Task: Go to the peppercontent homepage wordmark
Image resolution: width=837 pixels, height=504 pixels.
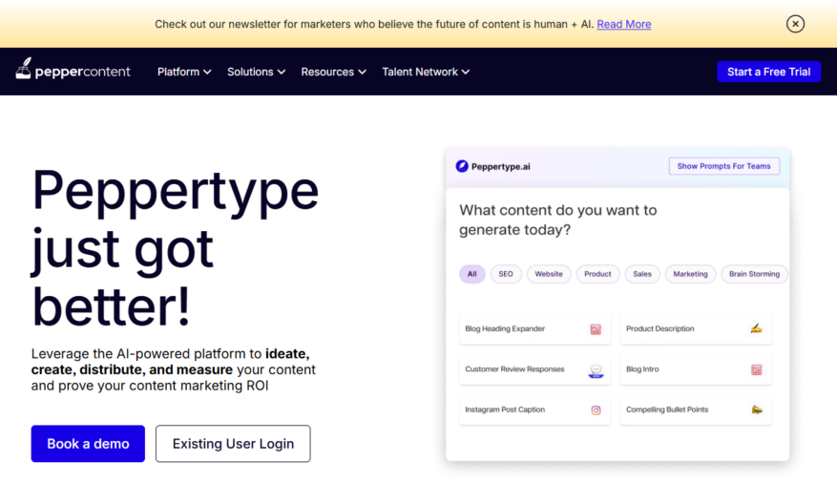Action: (82, 72)
